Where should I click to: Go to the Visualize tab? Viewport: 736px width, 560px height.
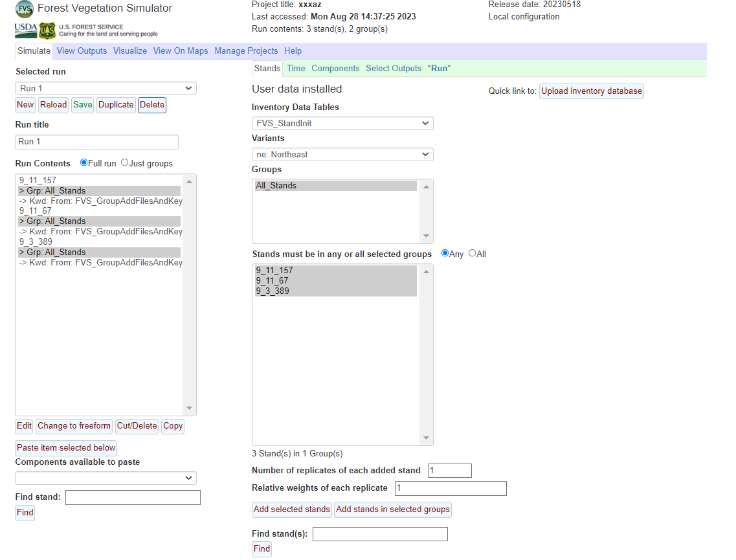click(x=130, y=50)
